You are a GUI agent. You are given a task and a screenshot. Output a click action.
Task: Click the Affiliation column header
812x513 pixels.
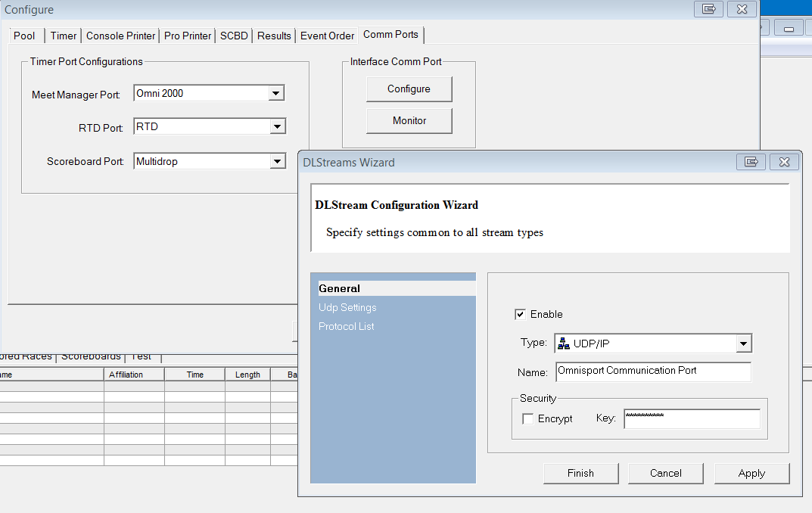pyautogui.click(x=126, y=375)
